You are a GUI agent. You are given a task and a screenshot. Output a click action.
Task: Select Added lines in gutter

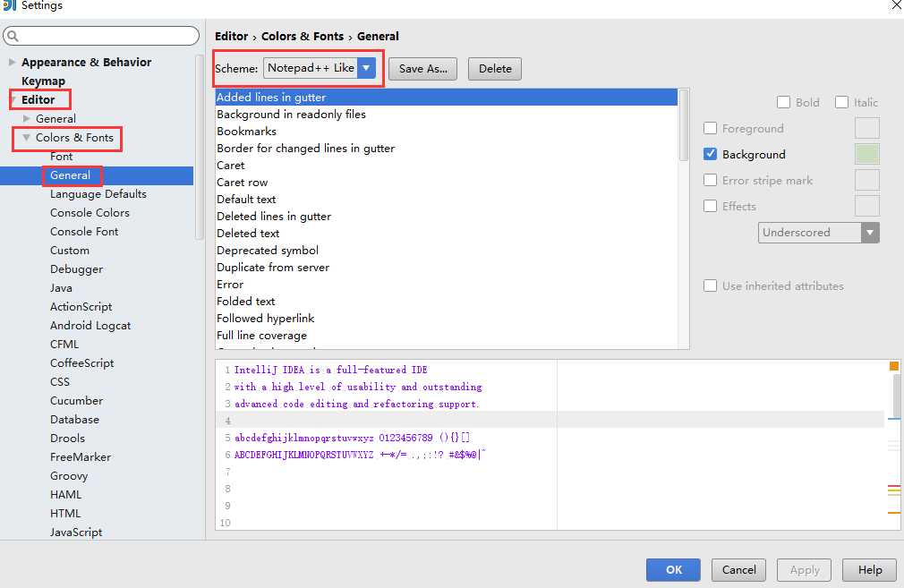(x=447, y=97)
